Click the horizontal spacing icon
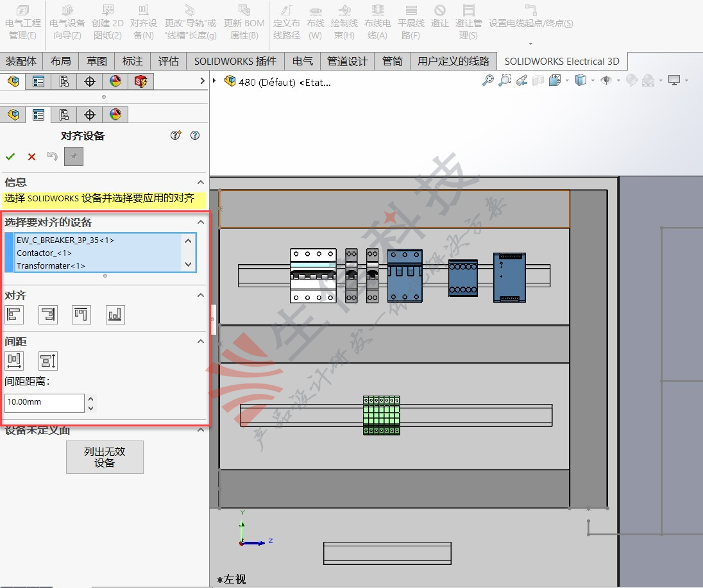The image size is (703, 588). coord(14,361)
